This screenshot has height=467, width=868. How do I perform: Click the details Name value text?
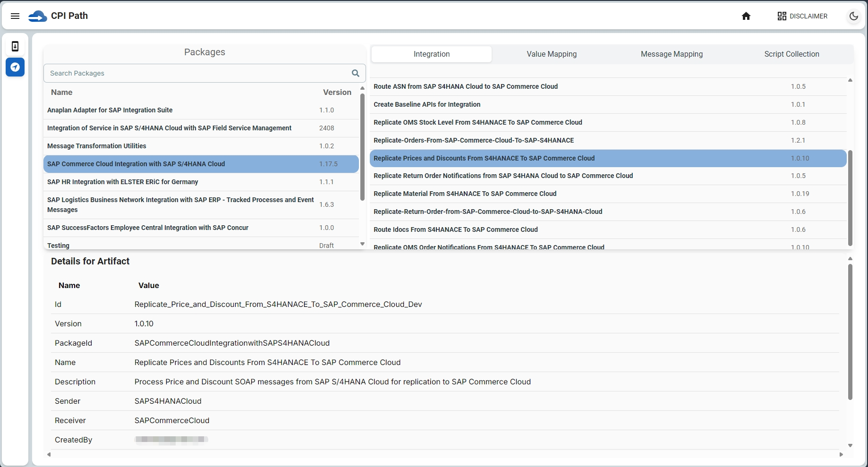[x=267, y=363]
